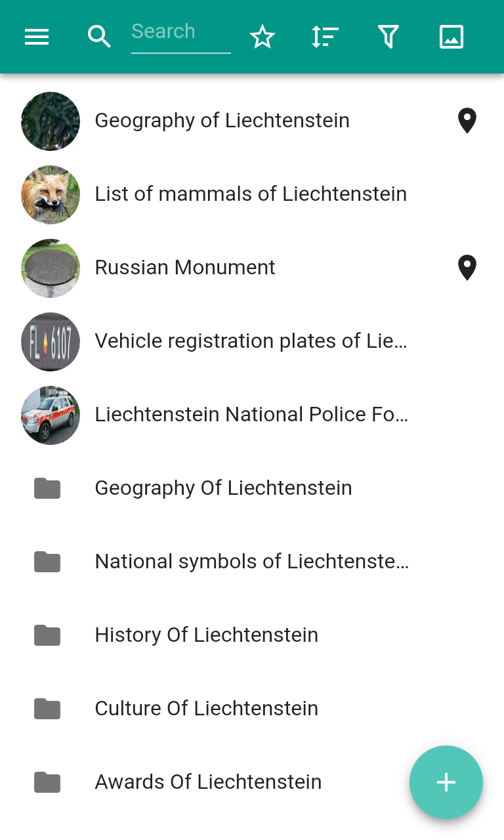Select the Awards Of Liechtenstein folder icon
The width and height of the screenshot is (504, 840).
[47, 782]
